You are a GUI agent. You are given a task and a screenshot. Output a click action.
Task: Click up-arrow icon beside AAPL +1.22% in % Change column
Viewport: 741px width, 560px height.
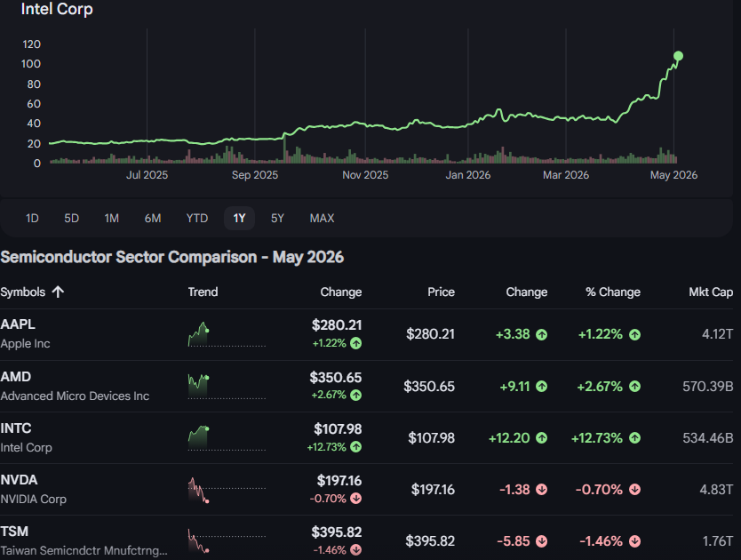634,334
